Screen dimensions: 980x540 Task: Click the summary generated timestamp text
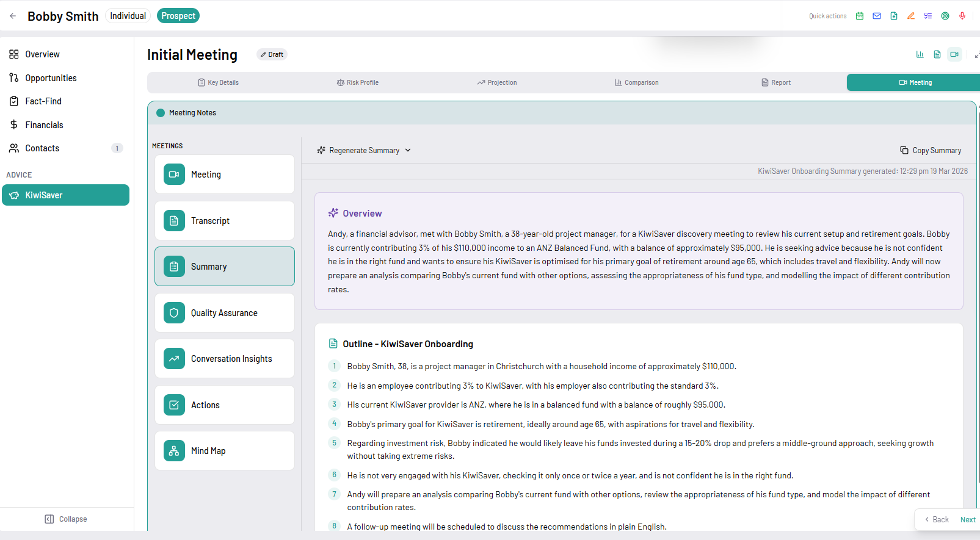[863, 171]
